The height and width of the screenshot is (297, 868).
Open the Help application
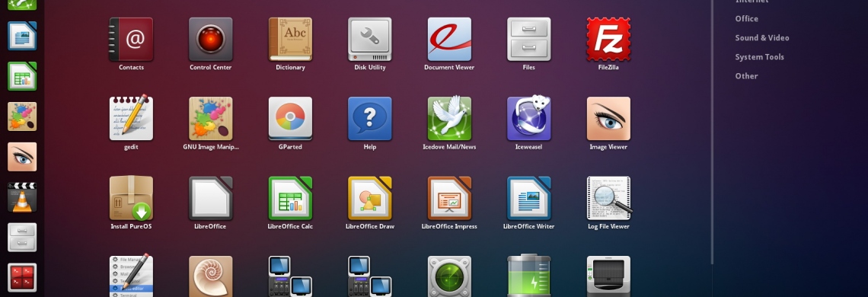click(370, 119)
